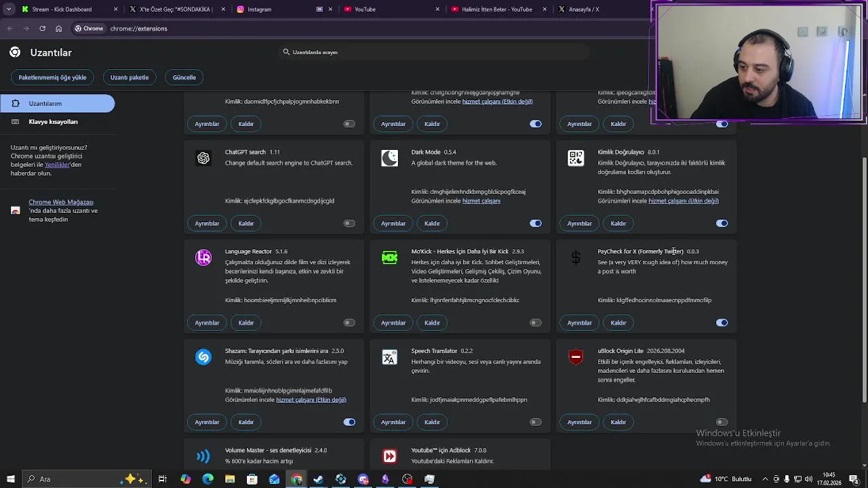Switch to the X'te Özet Geç tab
The height and width of the screenshot is (488, 868).
(177, 9)
